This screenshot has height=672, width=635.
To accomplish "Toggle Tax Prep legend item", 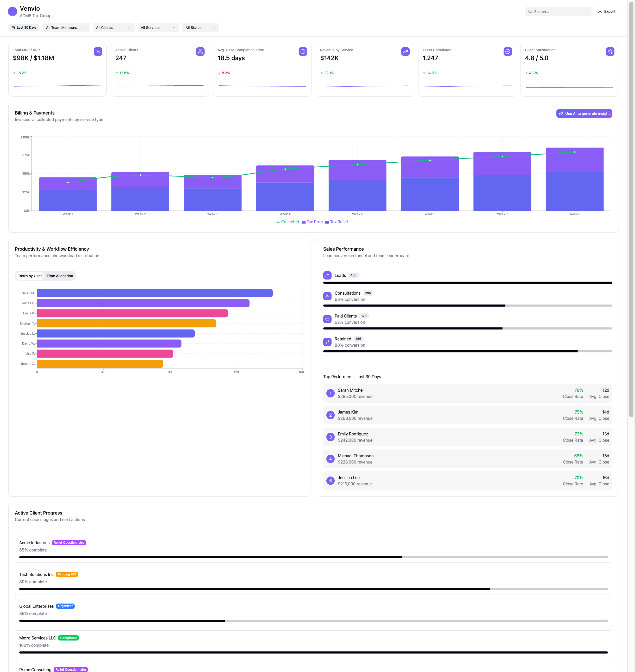I will pyautogui.click(x=312, y=222).
